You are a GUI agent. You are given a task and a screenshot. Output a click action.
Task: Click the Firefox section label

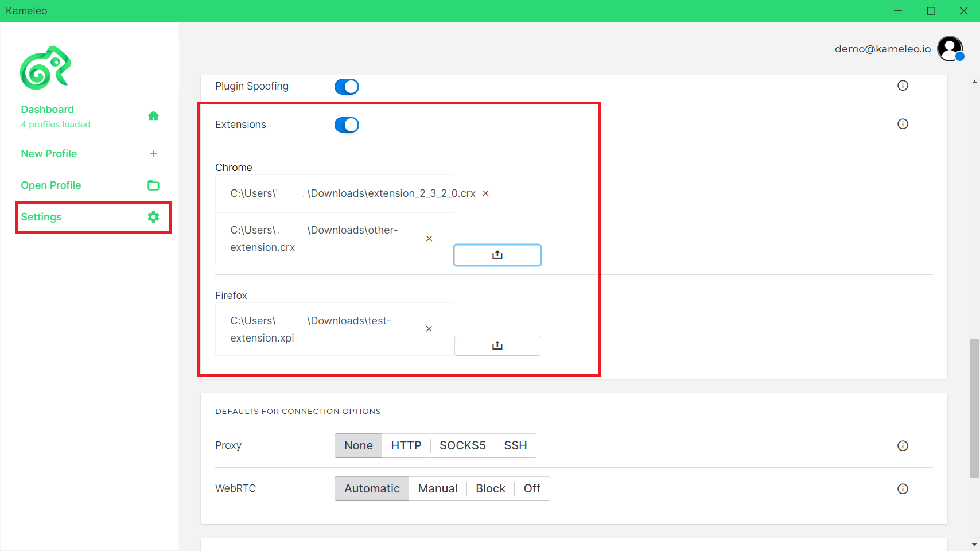(231, 296)
